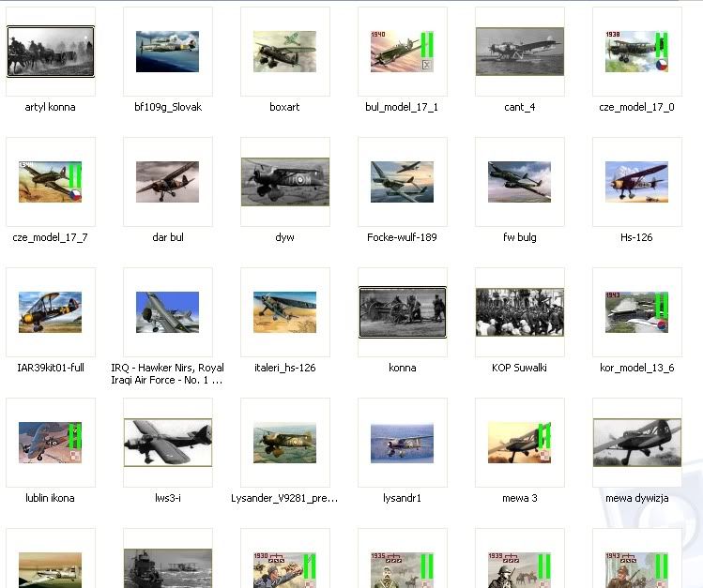The image size is (703, 588).
Task: Select the artyl konna thumbnail
Action: pyautogui.click(x=51, y=52)
